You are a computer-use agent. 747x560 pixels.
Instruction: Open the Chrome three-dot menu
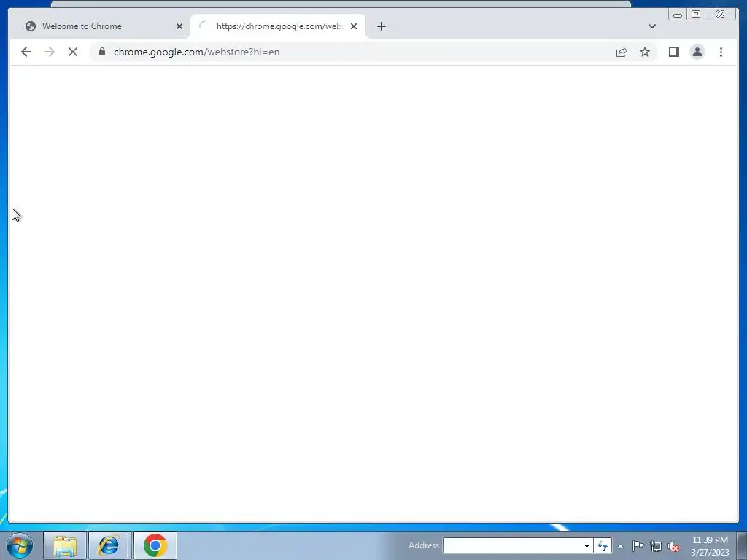[721, 52]
